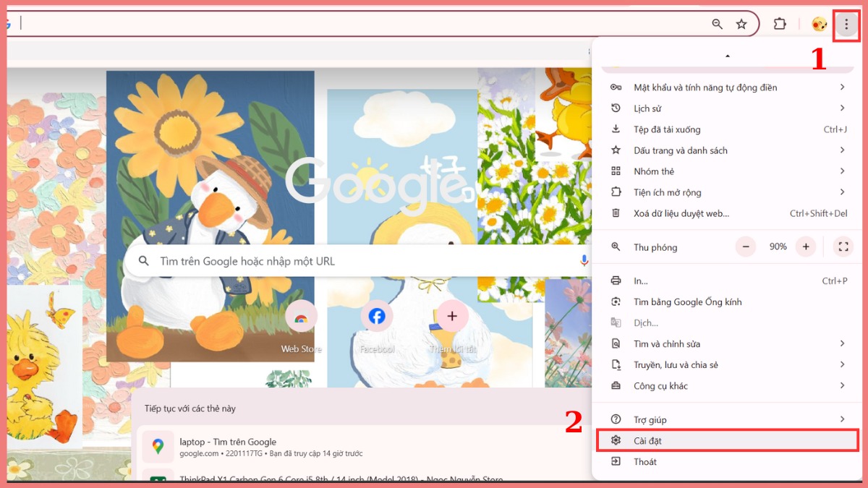Expand the Công cụ khác submenu arrow

tap(842, 385)
